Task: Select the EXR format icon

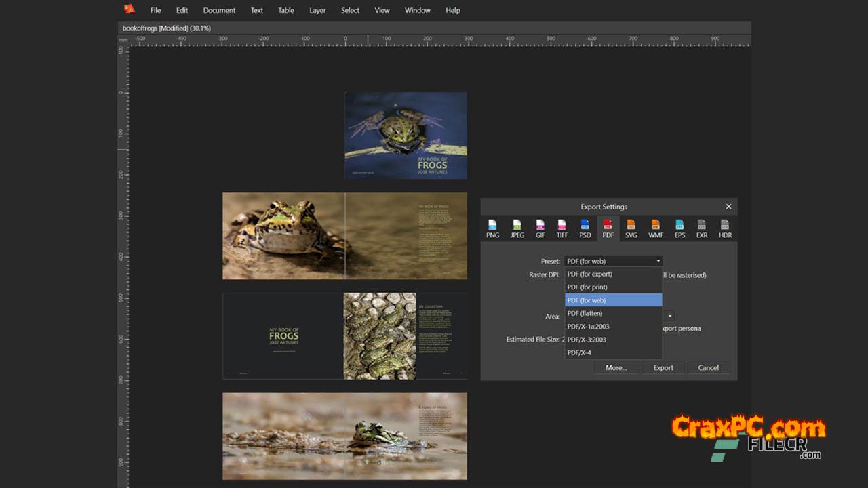Action: [x=702, y=228]
